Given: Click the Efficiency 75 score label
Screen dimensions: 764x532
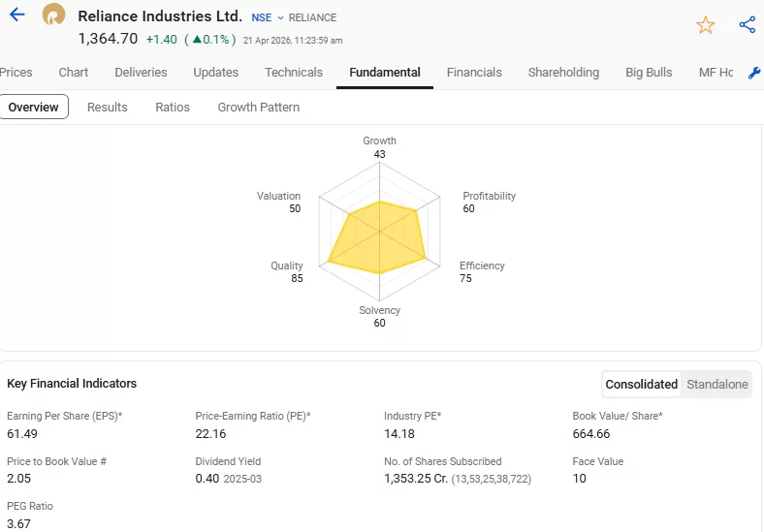Looking at the screenshot, I should tap(482, 272).
